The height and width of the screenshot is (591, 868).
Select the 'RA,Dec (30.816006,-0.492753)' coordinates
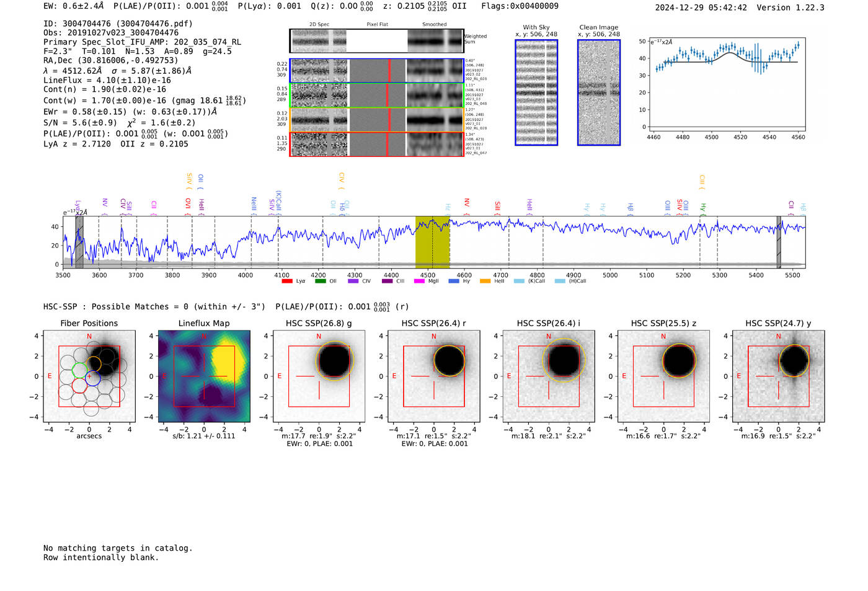tap(110, 60)
